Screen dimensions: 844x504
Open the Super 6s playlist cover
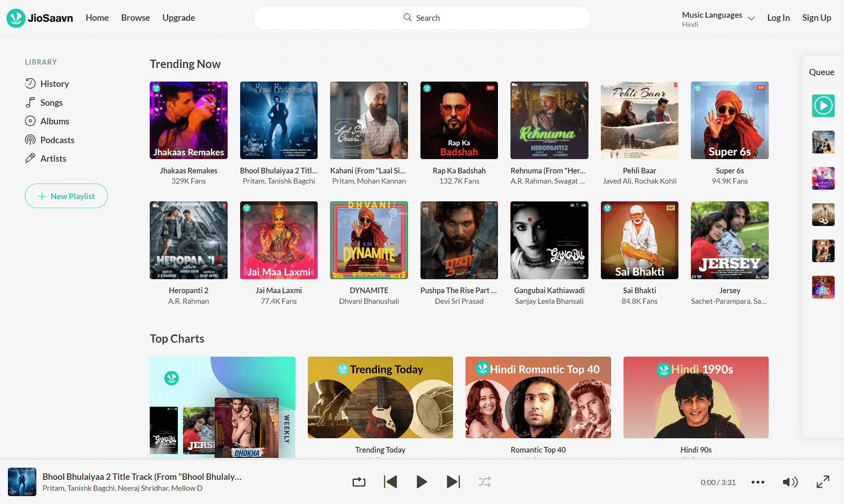[730, 120]
